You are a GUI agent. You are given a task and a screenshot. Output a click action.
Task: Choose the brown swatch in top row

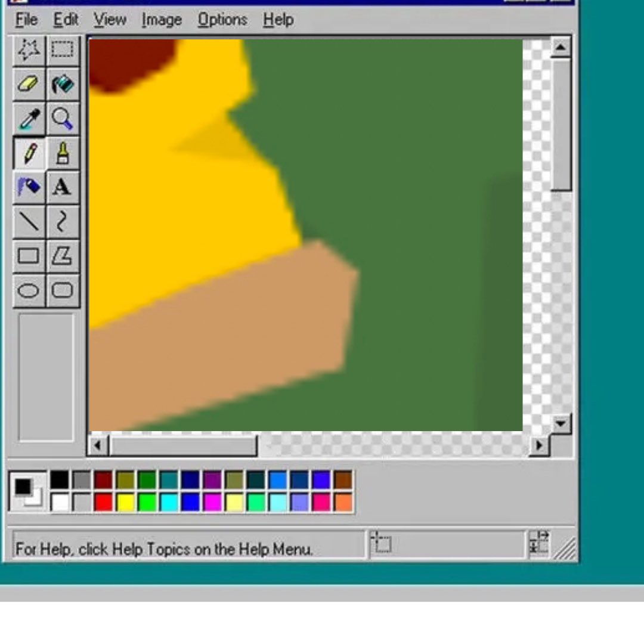click(343, 479)
